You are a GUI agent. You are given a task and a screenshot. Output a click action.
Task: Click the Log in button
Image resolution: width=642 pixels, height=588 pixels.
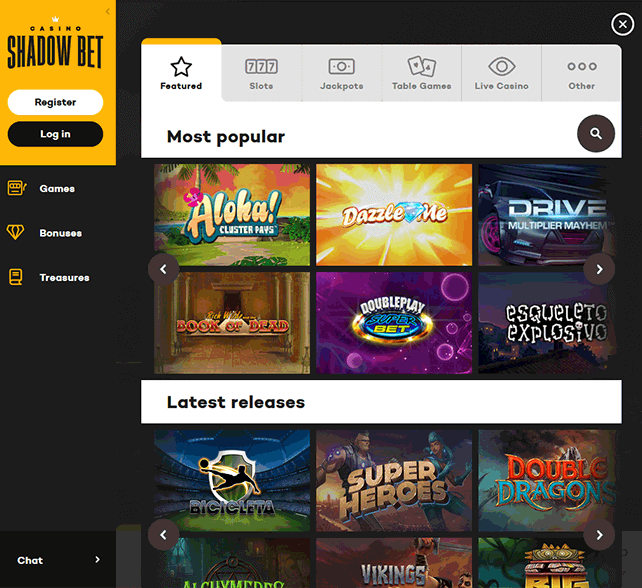55,134
